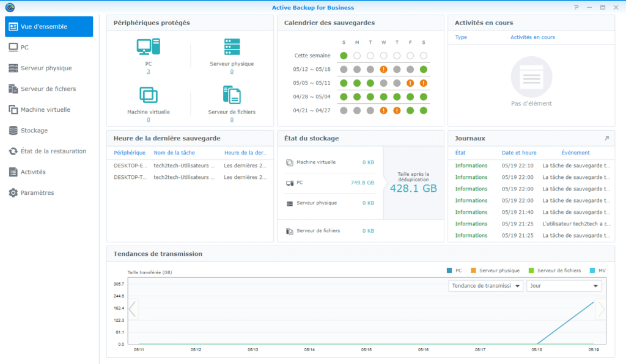This screenshot has width=626, height=364.
Task: Click the Machine virtuelle overlapping squares icon
Action: point(148,95)
